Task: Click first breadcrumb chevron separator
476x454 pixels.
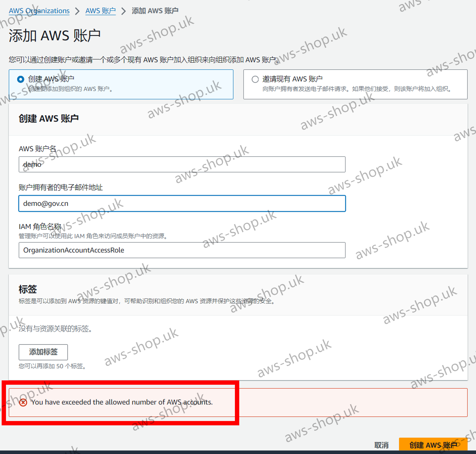Action: click(77, 11)
